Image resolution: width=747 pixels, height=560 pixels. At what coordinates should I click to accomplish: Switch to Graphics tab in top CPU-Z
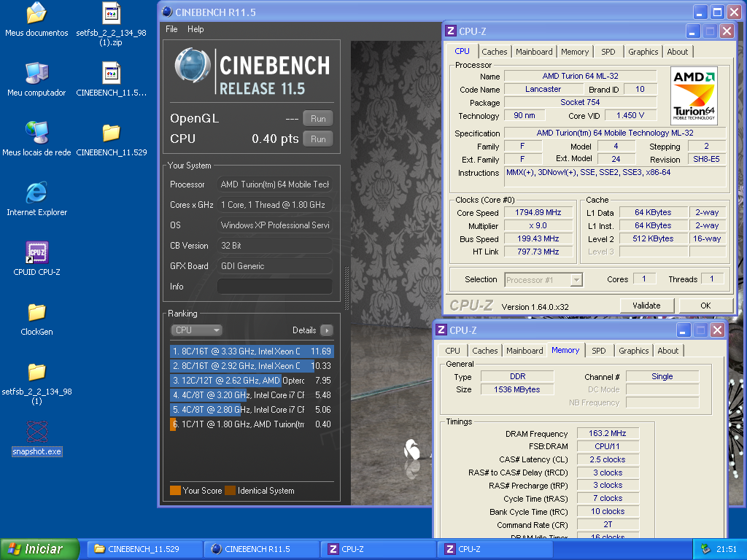(643, 52)
